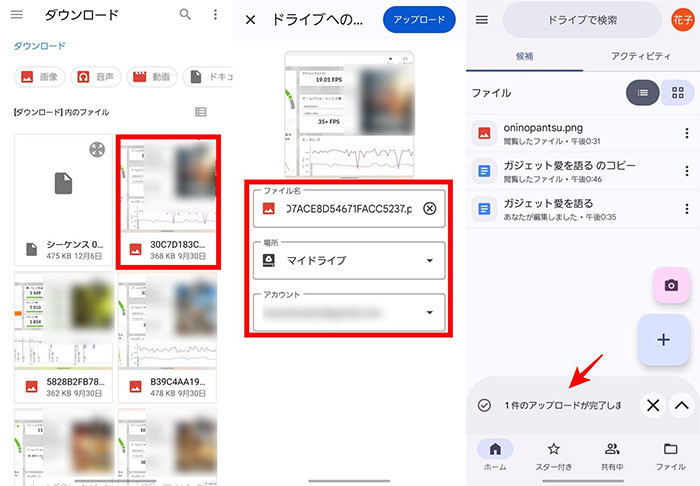Tap the blue アップロード button
The width and height of the screenshot is (700, 486).
point(419,20)
